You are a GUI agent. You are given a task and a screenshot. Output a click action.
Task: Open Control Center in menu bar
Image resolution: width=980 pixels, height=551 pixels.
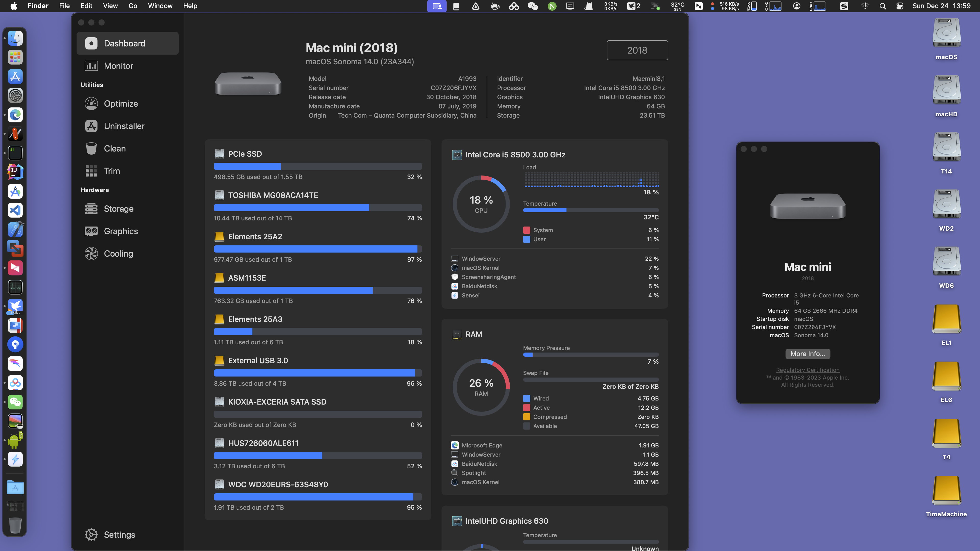point(900,6)
